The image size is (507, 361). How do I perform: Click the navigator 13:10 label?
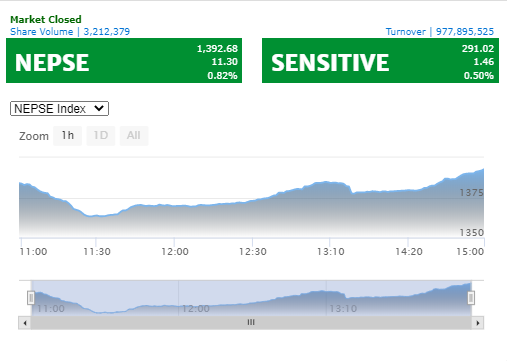(x=343, y=309)
